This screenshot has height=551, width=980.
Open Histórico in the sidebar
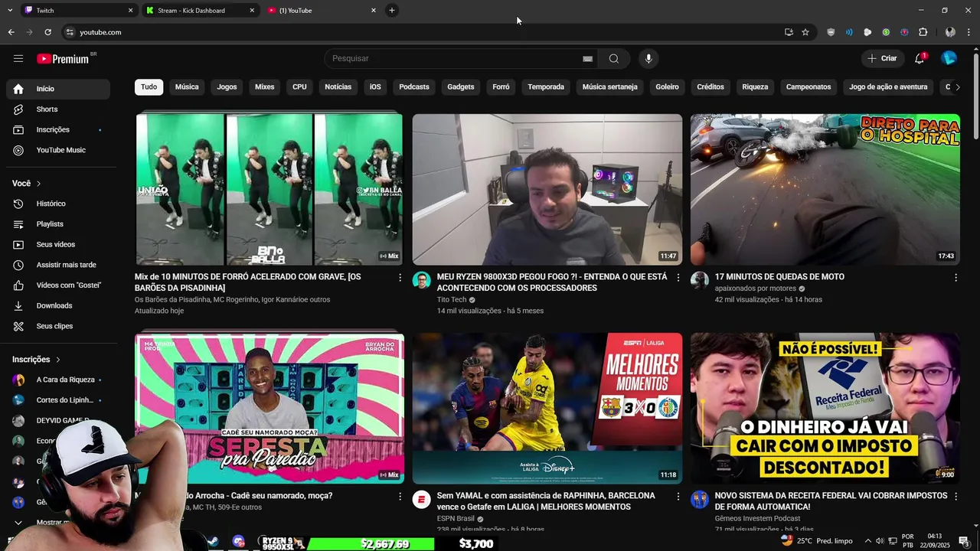coord(58,204)
